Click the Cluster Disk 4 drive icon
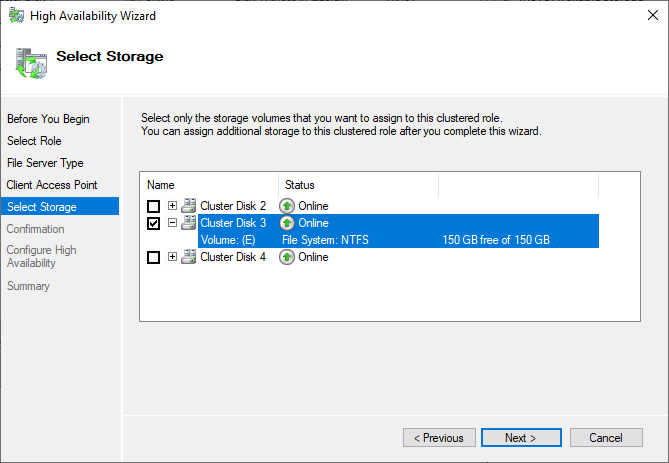 [189, 257]
